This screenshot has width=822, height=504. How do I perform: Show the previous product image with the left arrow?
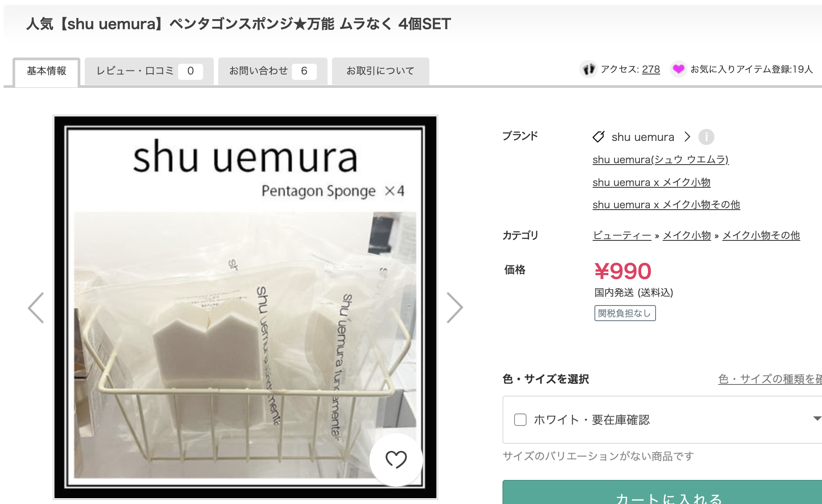pos(36,308)
